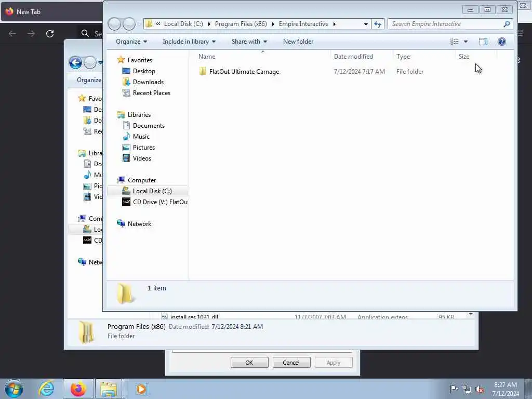
Task: Go to Recent Places in front window
Action: click(x=151, y=92)
